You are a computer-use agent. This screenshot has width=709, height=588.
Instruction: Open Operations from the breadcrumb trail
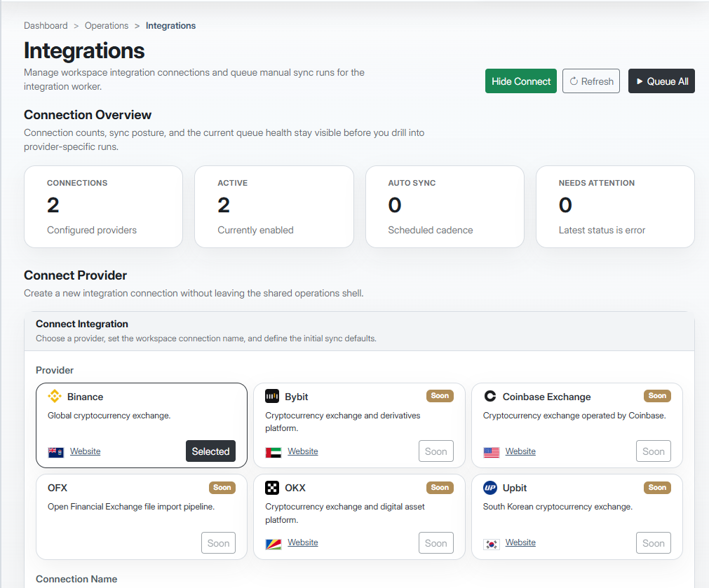tap(107, 25)
